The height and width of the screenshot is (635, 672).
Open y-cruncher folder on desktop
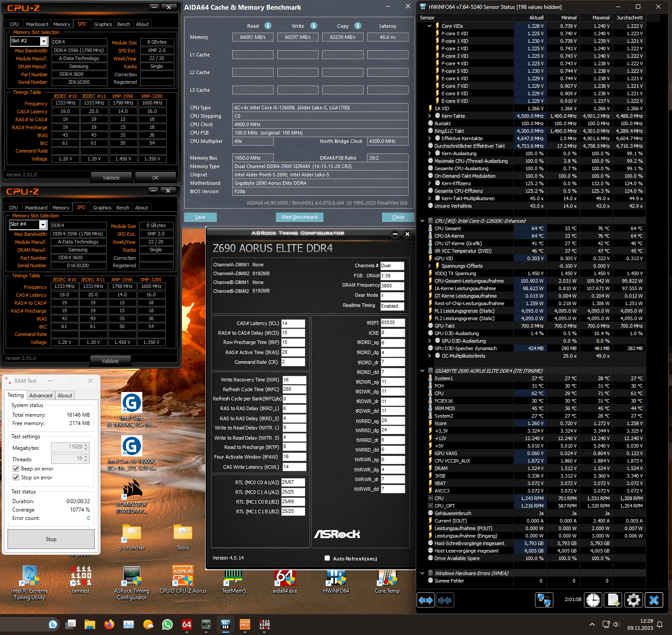click(x=131, y=537)
